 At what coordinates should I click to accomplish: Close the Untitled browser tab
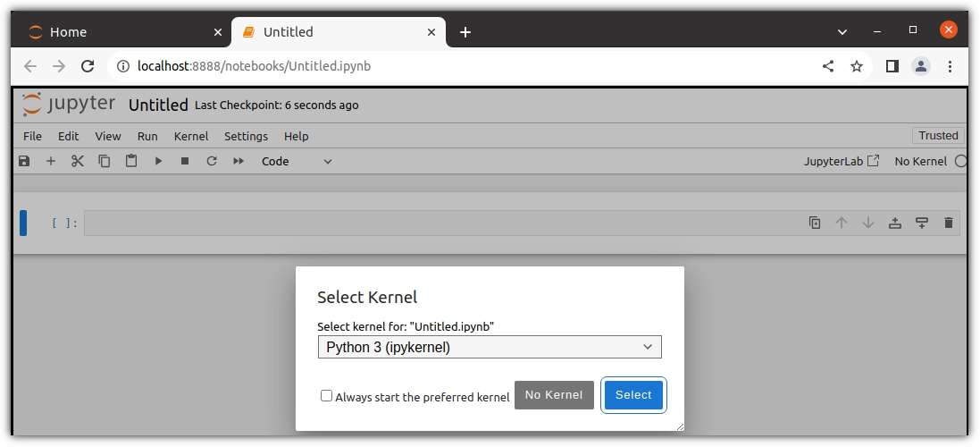pos(431,32)
